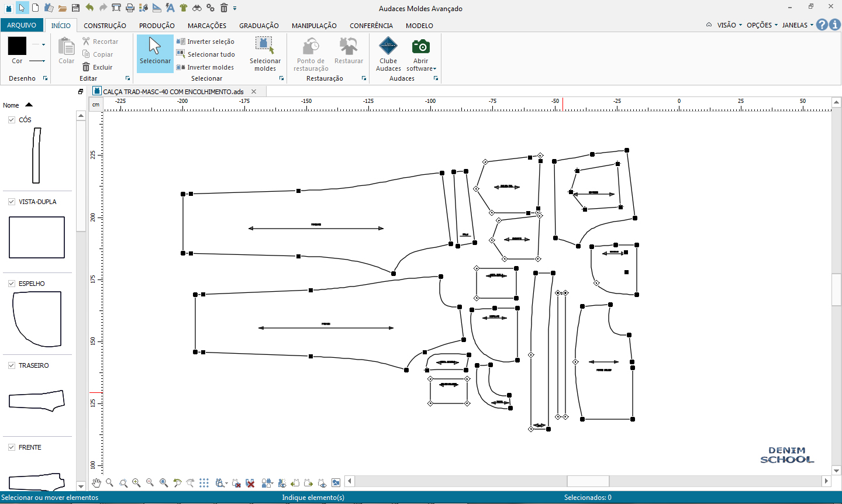Uncheck the TRASEIRO pattern checkbox
Viewport: 842px width, 504px height.
12,365
